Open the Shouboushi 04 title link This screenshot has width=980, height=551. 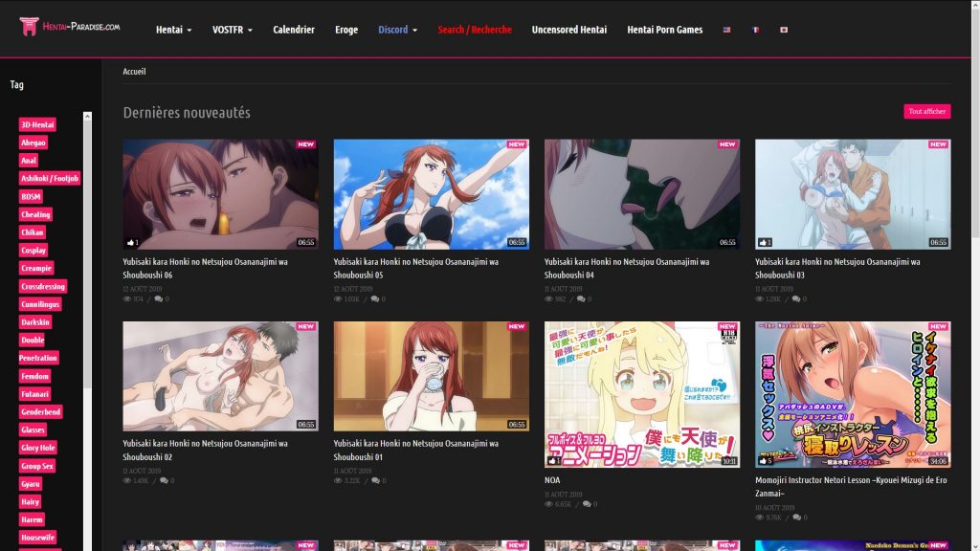coord(626,268)
